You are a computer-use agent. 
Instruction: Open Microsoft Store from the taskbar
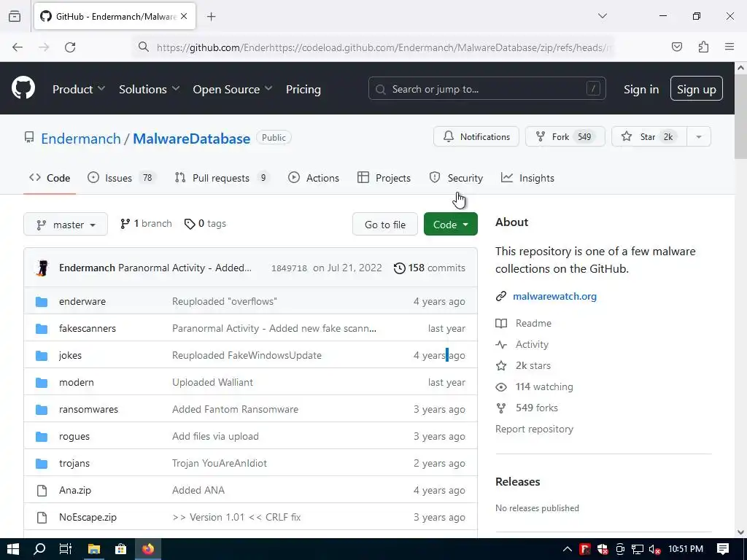click(x=120, y=549)
